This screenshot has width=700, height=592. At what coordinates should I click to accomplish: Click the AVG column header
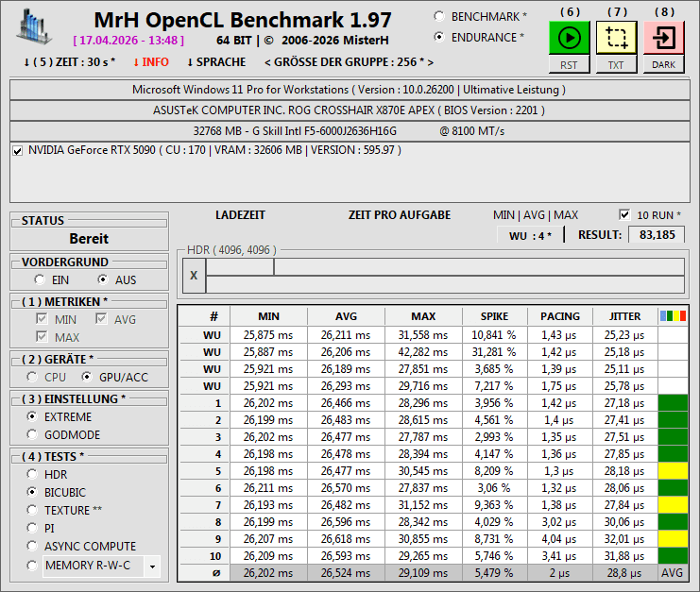point(346,316)
